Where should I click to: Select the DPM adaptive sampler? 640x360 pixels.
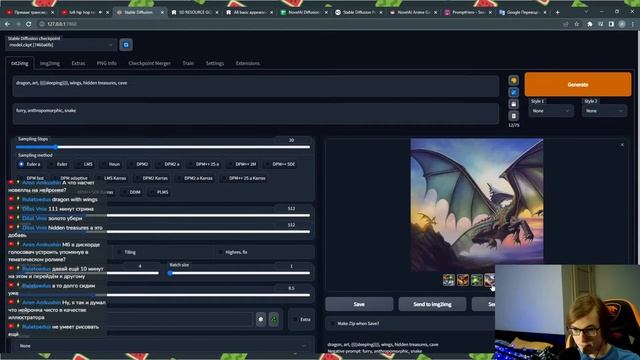pyautogui.click(x=70, y=178)
